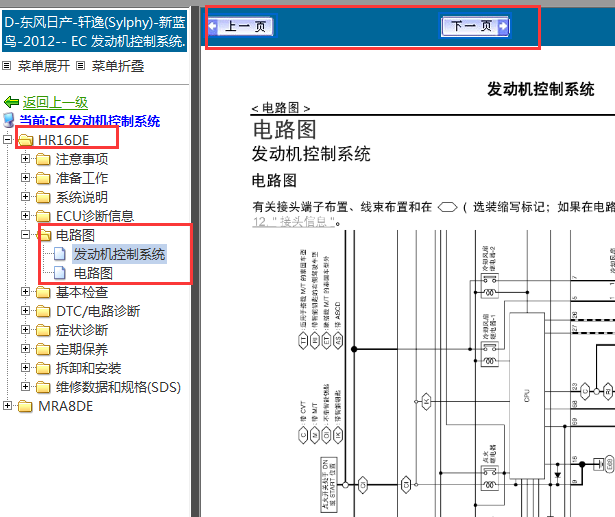Viewport: 615px width, 517px height.
Task: Select the 基本检查 tree item
Action: [82, 292]
